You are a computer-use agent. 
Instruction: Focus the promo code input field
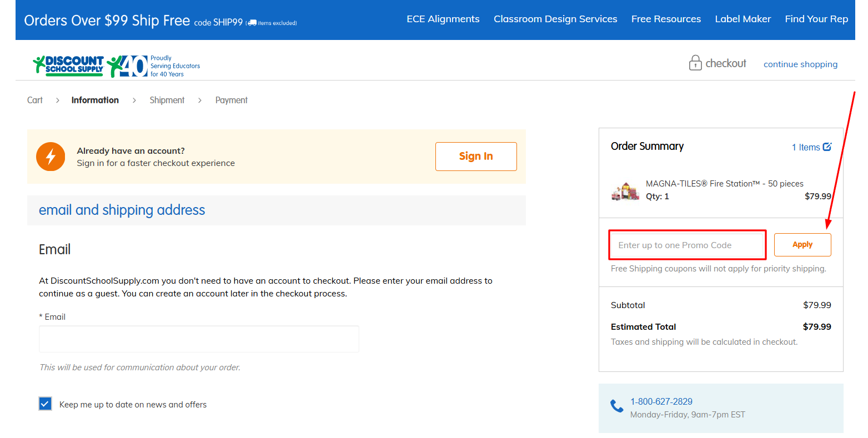pyautogui.click(x=688, y=245)
